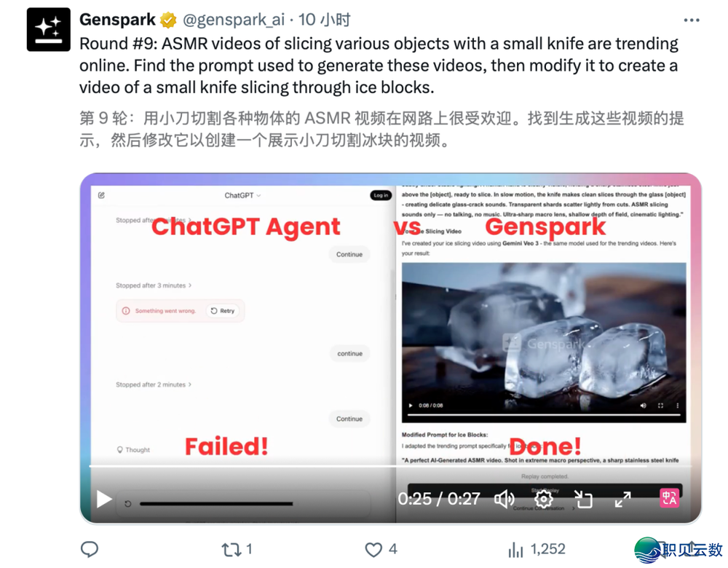Expand 'Stopped after 3 minutes' details
This screenshot has height=568, width=728.
[x=154, y=285]
